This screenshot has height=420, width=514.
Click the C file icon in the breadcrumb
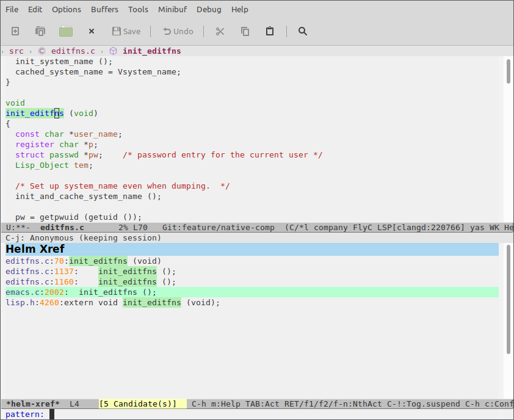[42, 51]
